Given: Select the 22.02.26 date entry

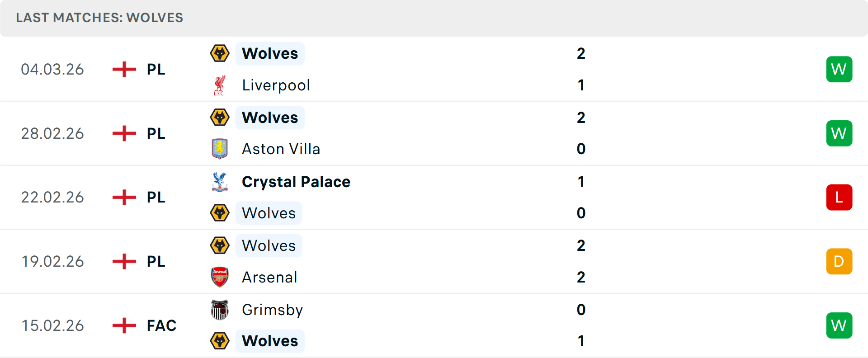Looking at the screenshot, I should coord(52,197).
